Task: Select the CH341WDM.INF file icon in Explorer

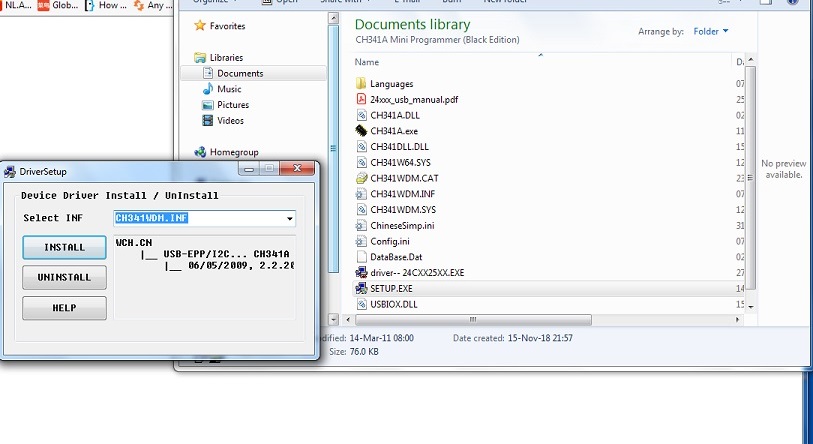Action: (x=361, y=194)
